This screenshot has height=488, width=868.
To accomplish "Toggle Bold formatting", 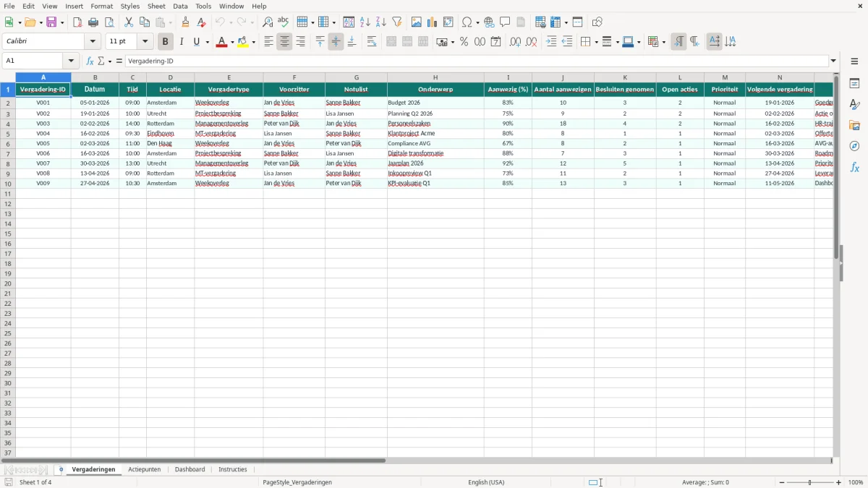I will click(x=166, y=42).
